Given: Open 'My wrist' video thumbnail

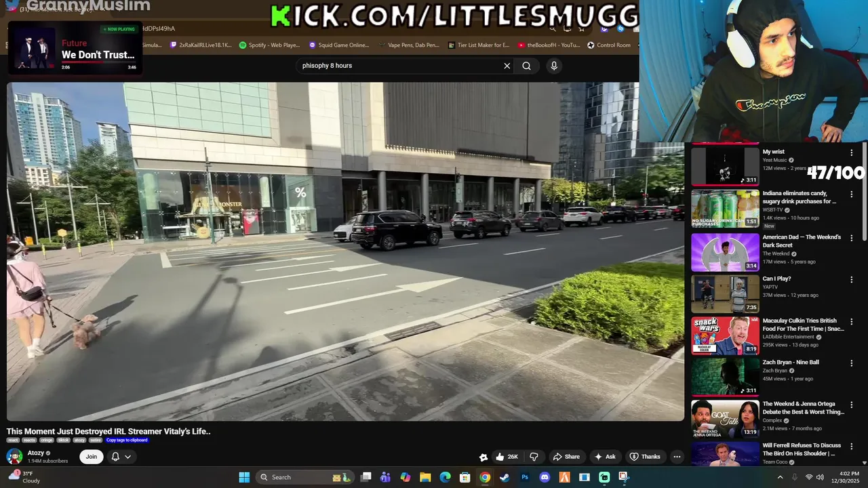Looking at the screenshot, I should point(725,165).
